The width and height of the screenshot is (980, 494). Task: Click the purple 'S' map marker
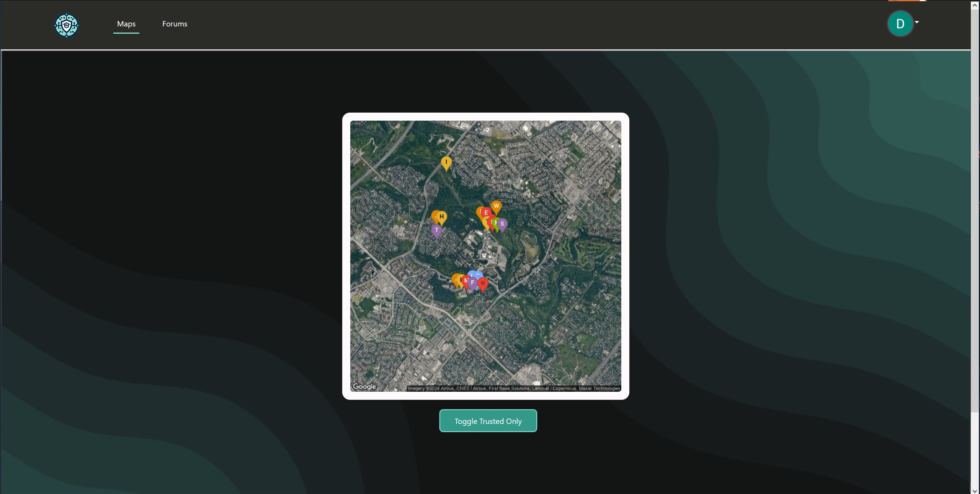click(x=503, y=224)
